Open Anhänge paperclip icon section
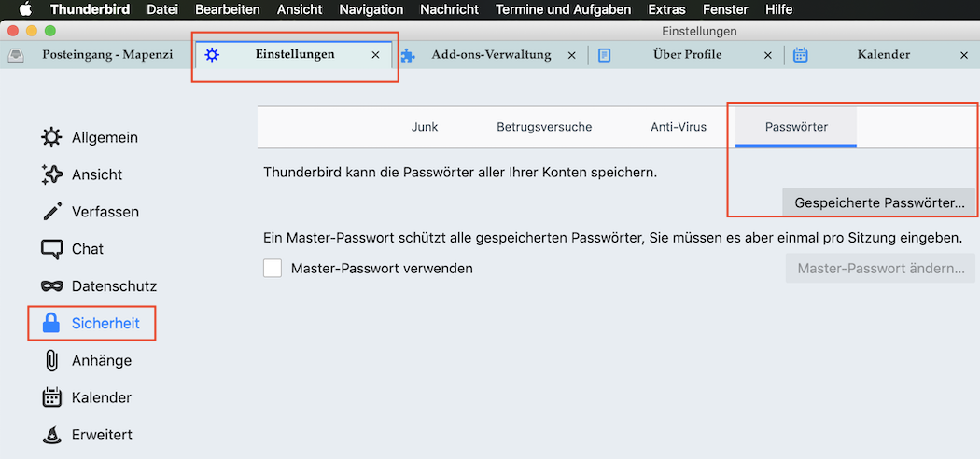 pos(51,360)
